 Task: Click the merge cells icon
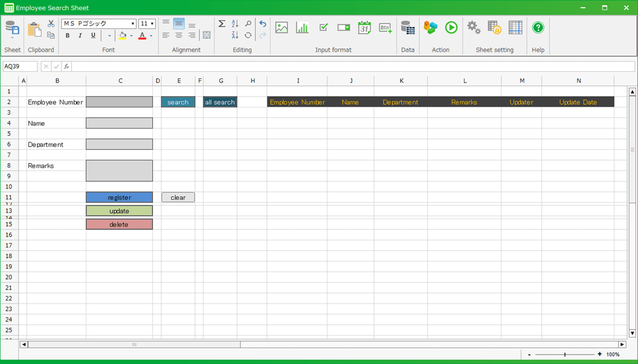pos(207,36)
